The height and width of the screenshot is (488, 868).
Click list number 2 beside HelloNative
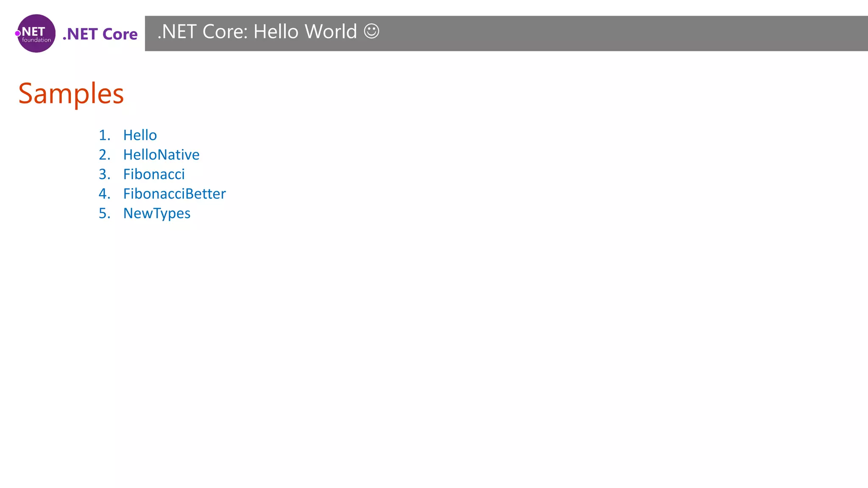pos(104,155)
